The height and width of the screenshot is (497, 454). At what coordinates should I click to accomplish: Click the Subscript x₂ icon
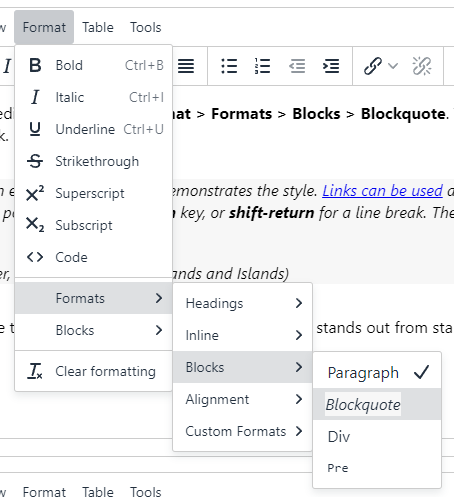35,225
